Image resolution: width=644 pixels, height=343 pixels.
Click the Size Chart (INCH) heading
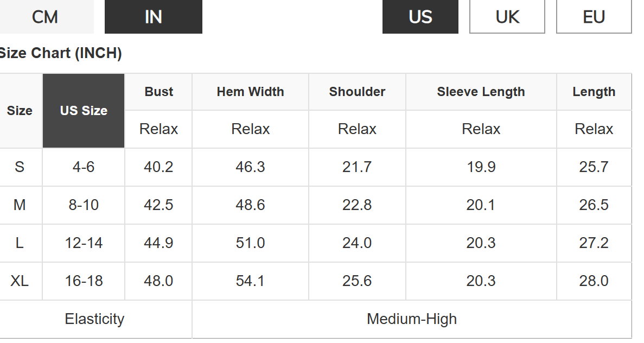61,53
